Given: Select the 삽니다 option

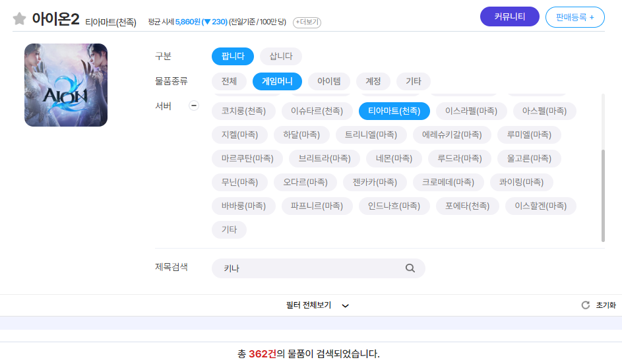Looking at the screenshot, I should 281,56.
